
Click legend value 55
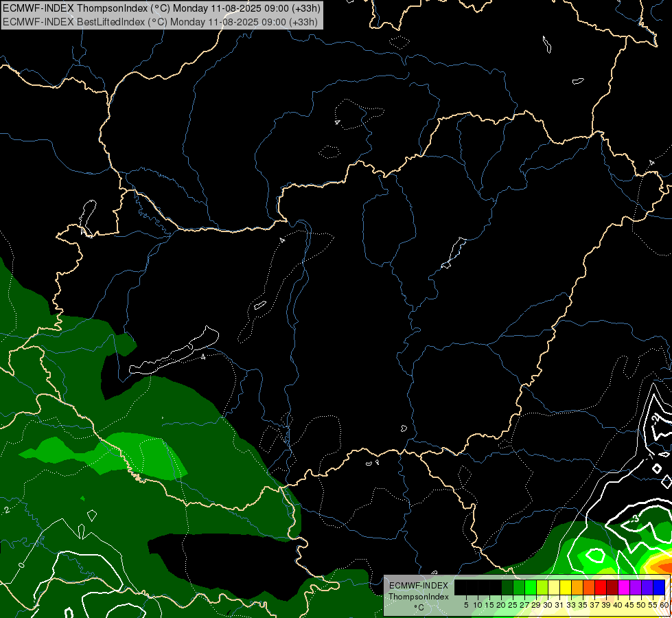pyautogui.click(x=653, y=605)
